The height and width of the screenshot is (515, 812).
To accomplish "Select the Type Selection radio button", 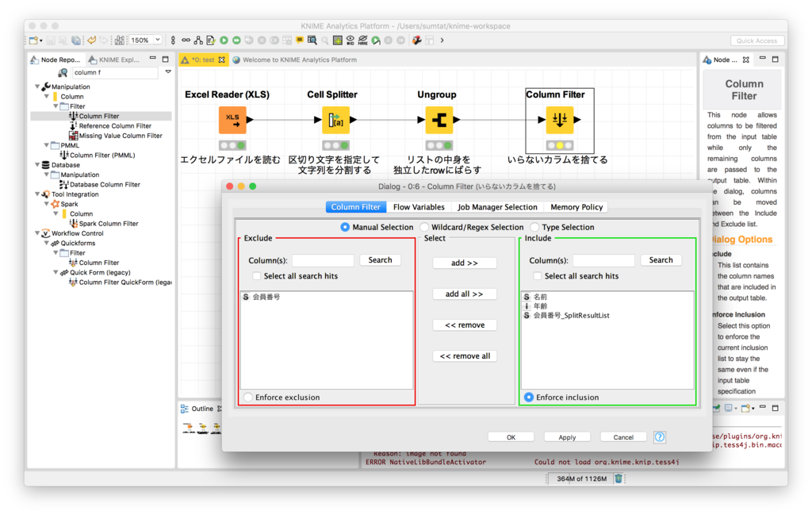I will click(x=534, y=227).
